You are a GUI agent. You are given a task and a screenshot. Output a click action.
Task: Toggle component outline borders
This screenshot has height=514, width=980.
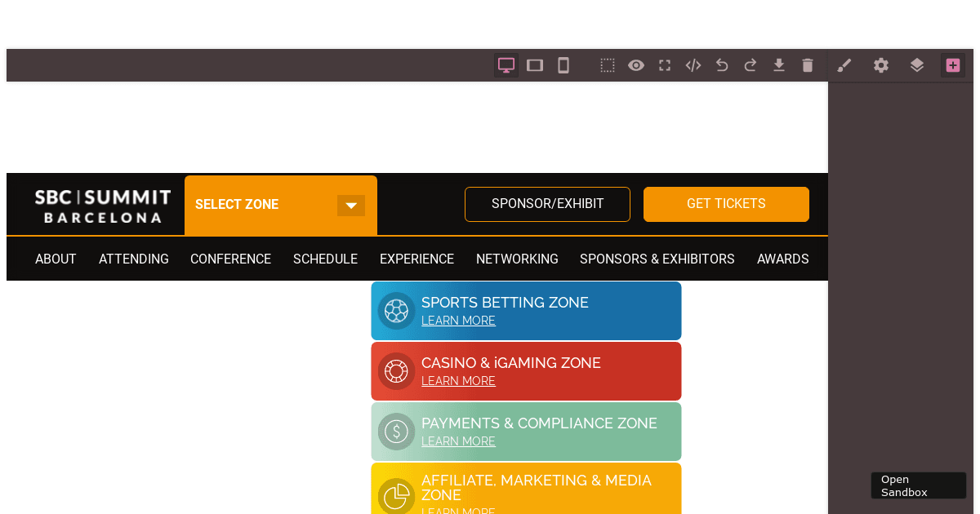pyautogui.click(x=608, y=65)
